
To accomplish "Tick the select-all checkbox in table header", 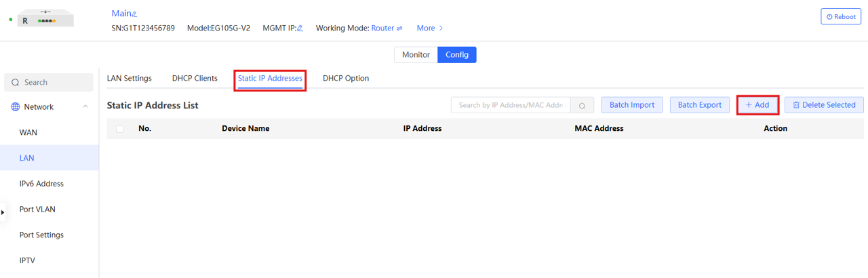I will pos(120,129).
